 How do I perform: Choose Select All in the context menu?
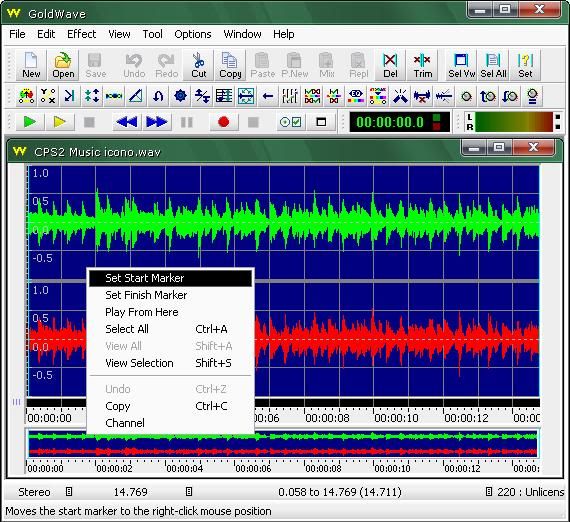(170, 329)
